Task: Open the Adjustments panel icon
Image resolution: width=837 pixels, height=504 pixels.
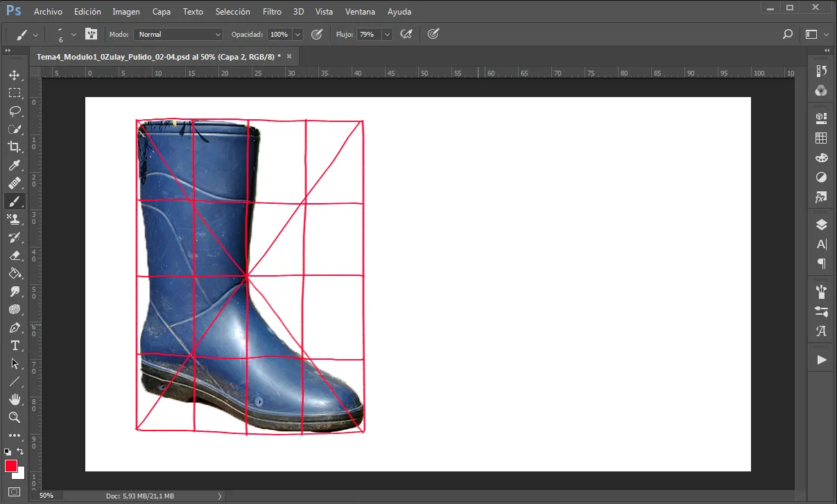Action: [x=822, y=177]
